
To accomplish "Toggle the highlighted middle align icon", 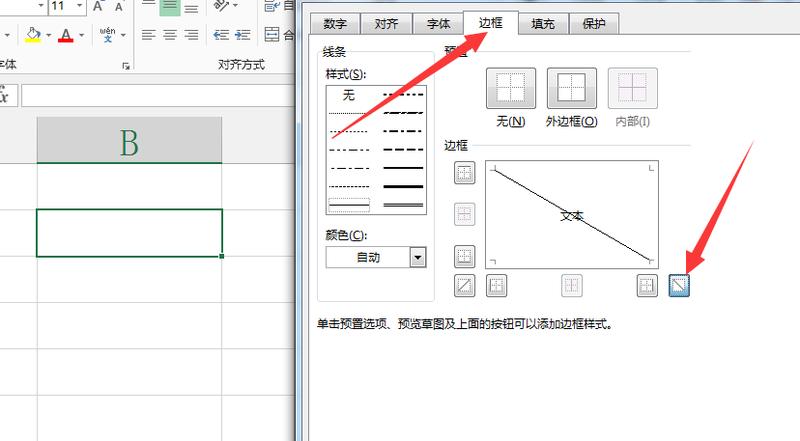I will click(x=169, y=7).
